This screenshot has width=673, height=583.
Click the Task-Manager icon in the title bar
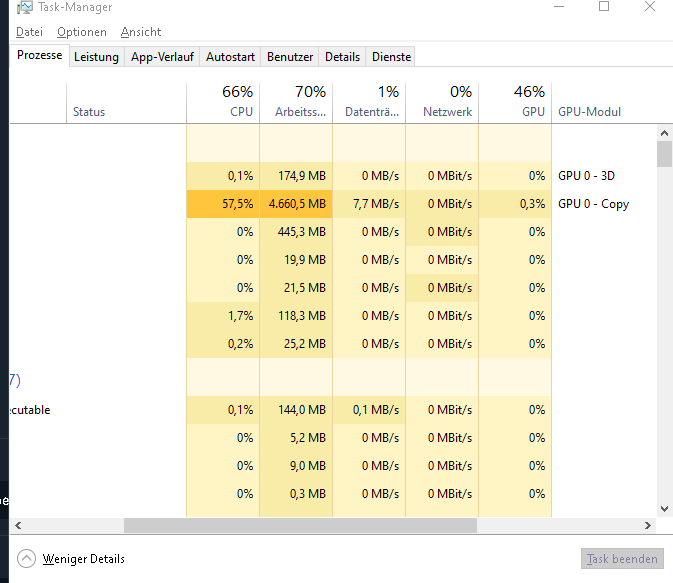tap(24, 8)
